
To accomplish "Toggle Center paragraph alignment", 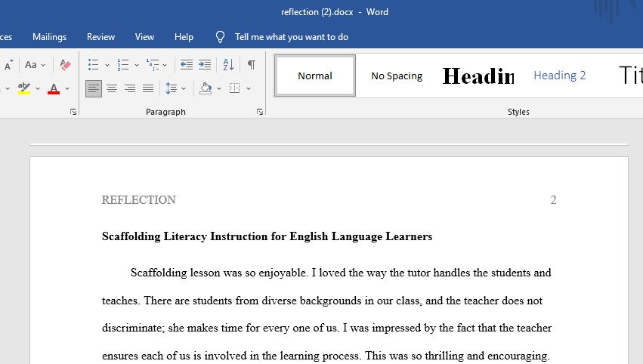I will 112,88.
